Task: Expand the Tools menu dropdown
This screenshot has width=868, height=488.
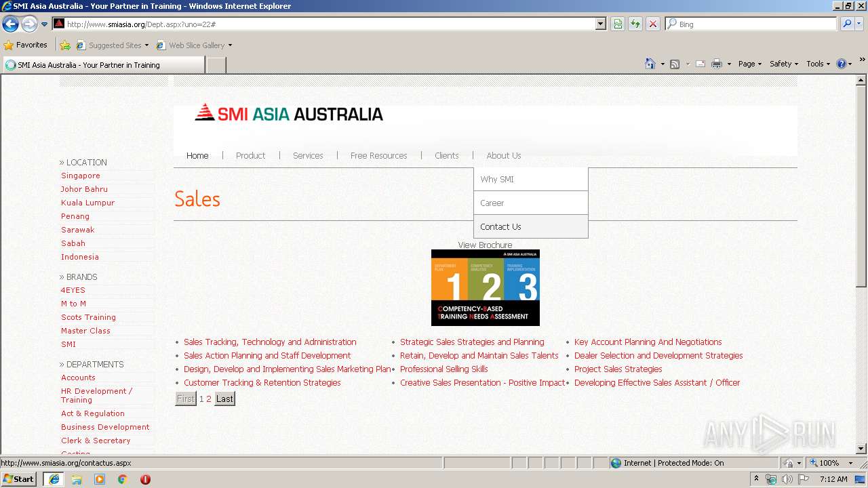Action: [818, 64]
